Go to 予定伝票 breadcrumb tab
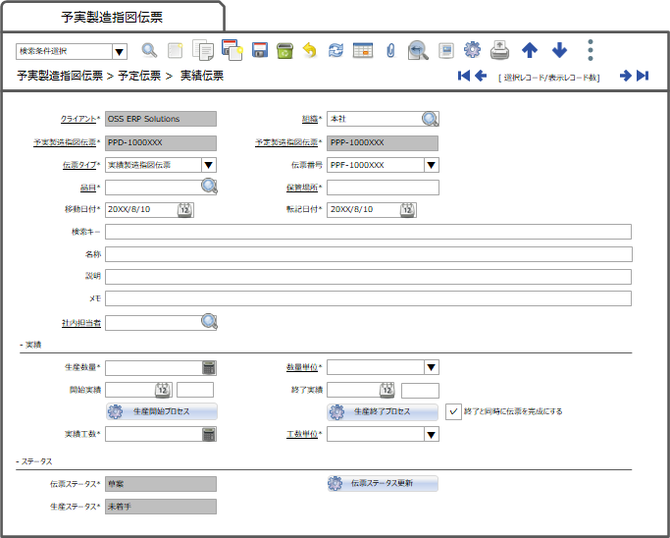This screenshot has width=670, height=538. (x=139, y=76)
